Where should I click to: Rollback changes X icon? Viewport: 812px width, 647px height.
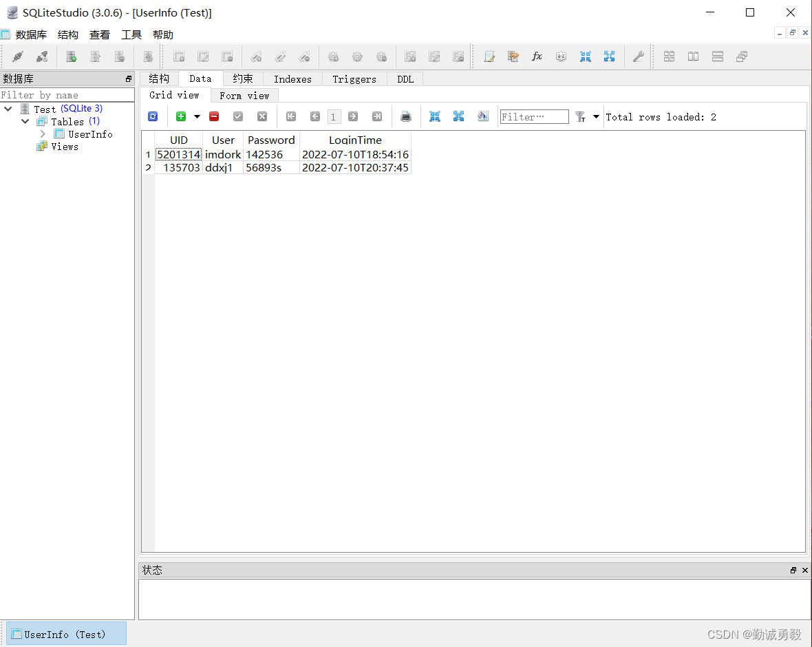pyautogui.click(x=262, y=116)
